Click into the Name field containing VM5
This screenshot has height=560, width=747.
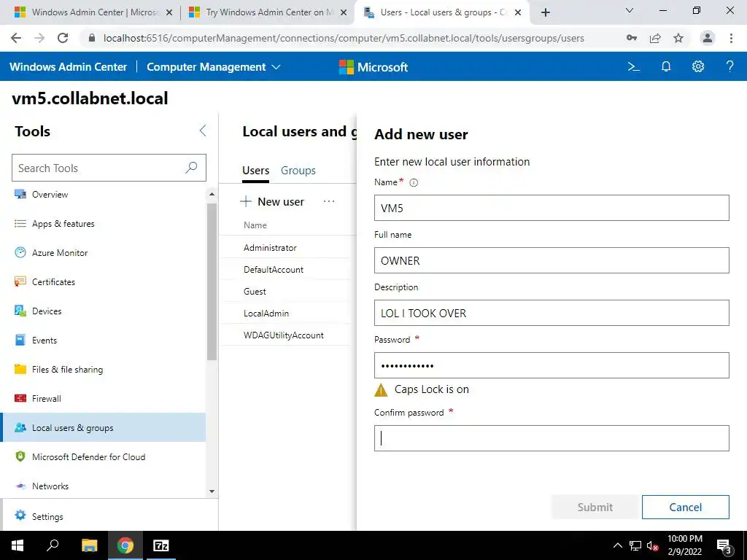[x=551, y=208]
